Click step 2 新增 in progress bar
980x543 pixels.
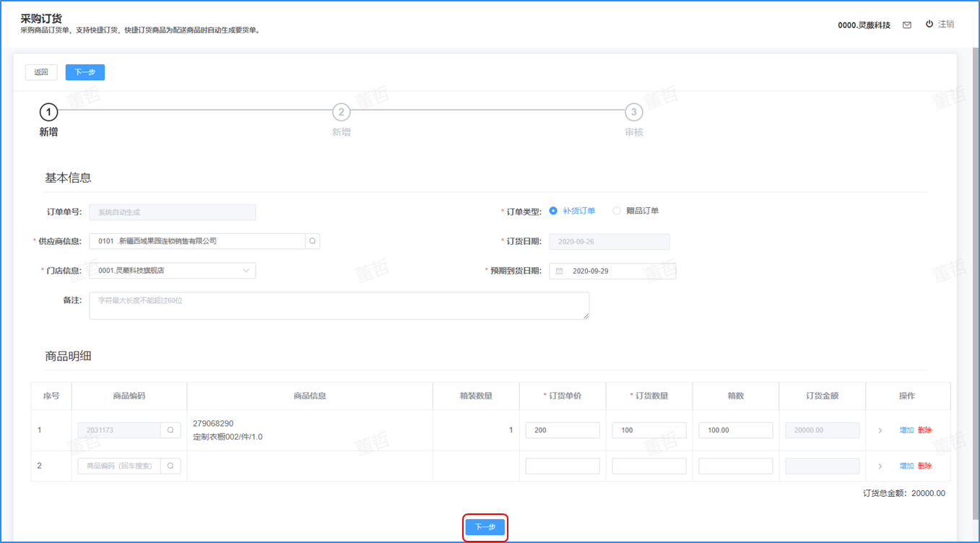pos(341,112)
